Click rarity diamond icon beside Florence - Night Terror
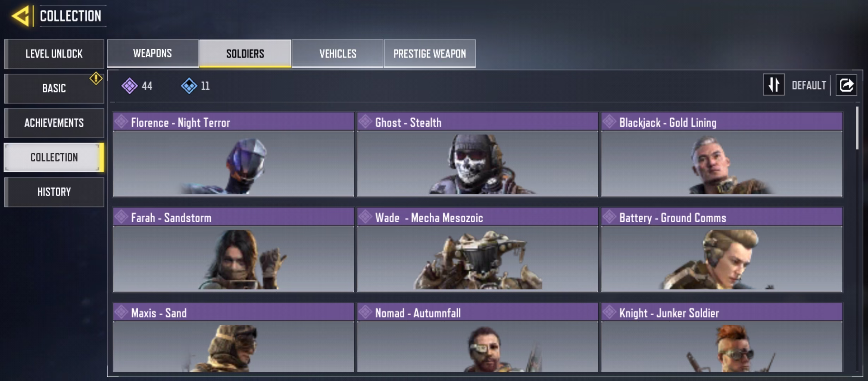This screenshot has width=868, height=381. coord(121,121)
